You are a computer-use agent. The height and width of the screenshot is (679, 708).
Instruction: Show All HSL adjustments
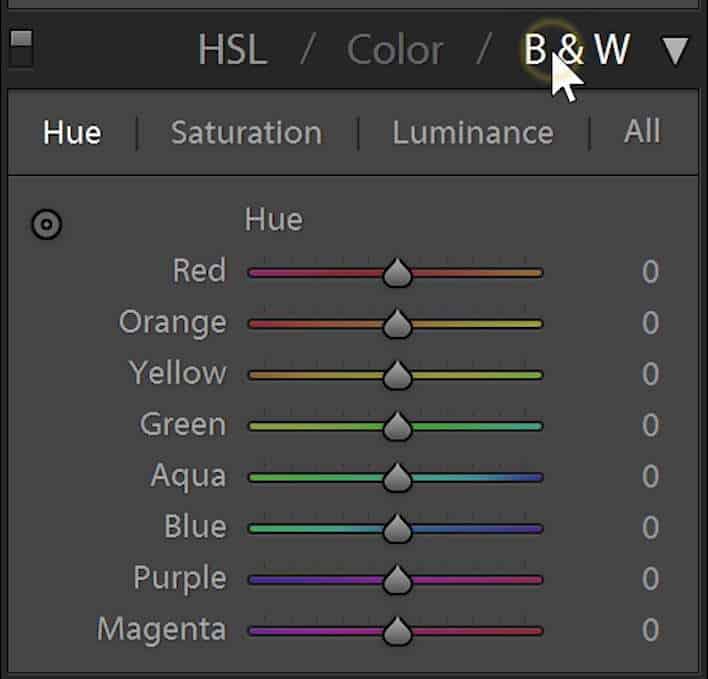(x=642, y=131)
